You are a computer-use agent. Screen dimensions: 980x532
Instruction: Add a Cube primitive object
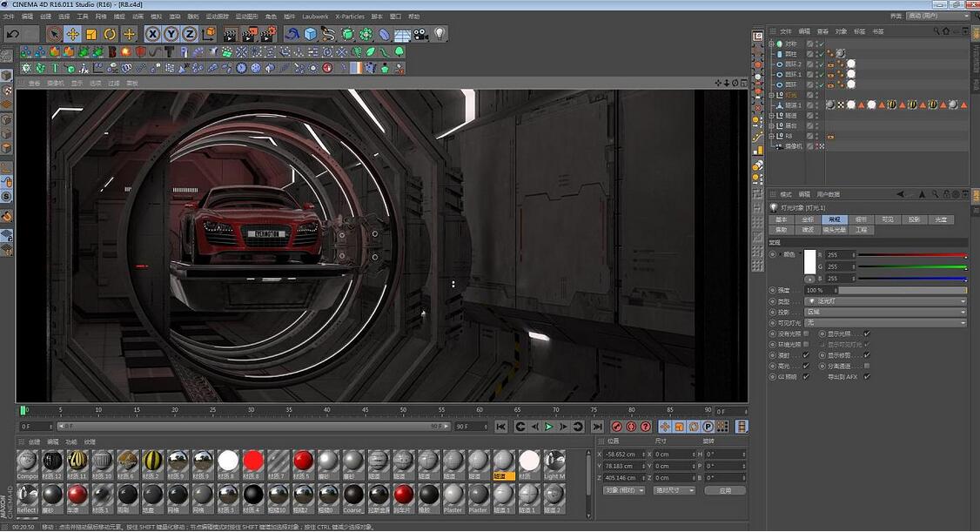(311, 34)
